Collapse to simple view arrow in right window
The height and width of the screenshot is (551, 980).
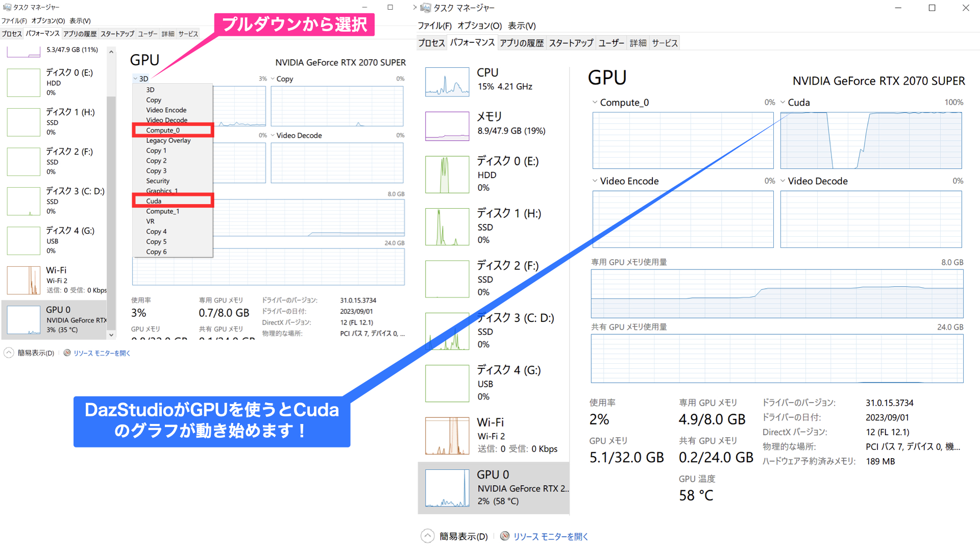coord(427,536)
